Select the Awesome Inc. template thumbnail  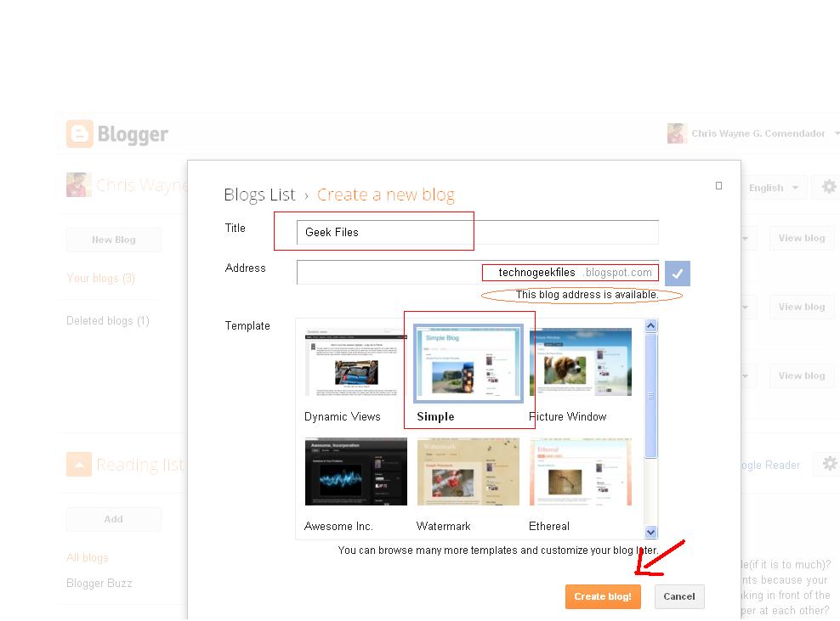click(355, 471)
